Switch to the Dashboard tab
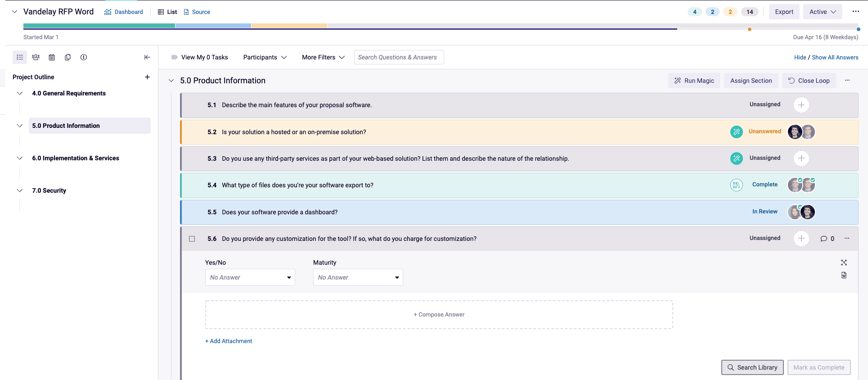The image size is (868, 380). pos(124,12)
